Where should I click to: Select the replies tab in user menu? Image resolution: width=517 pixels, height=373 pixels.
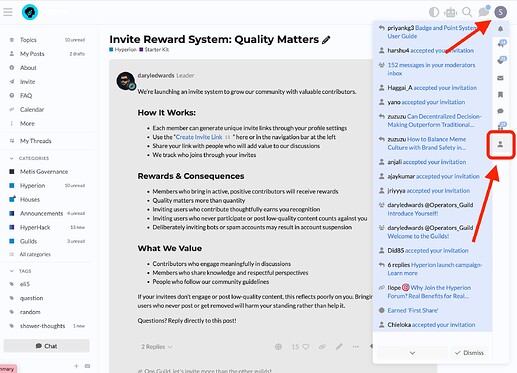pos(501,44)
